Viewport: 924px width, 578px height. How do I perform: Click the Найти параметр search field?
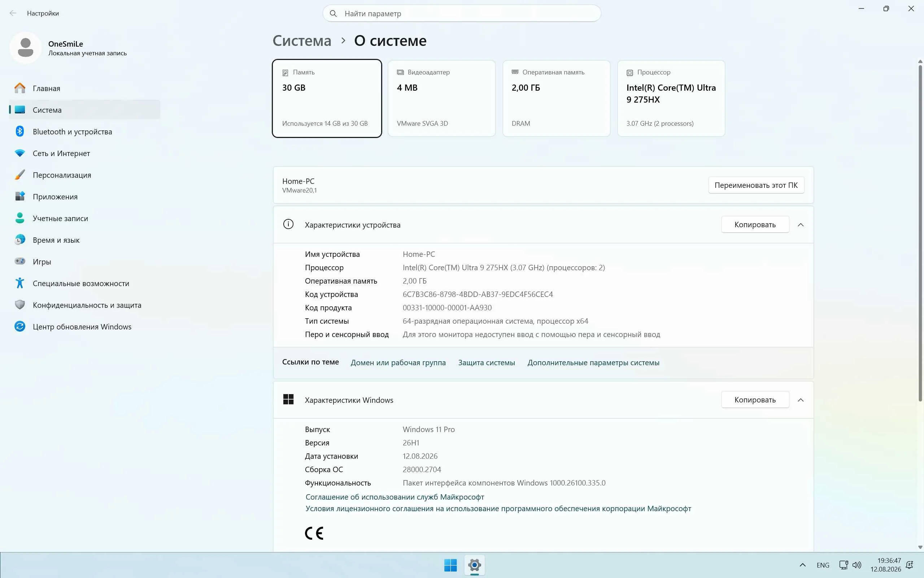click(462, 14)
